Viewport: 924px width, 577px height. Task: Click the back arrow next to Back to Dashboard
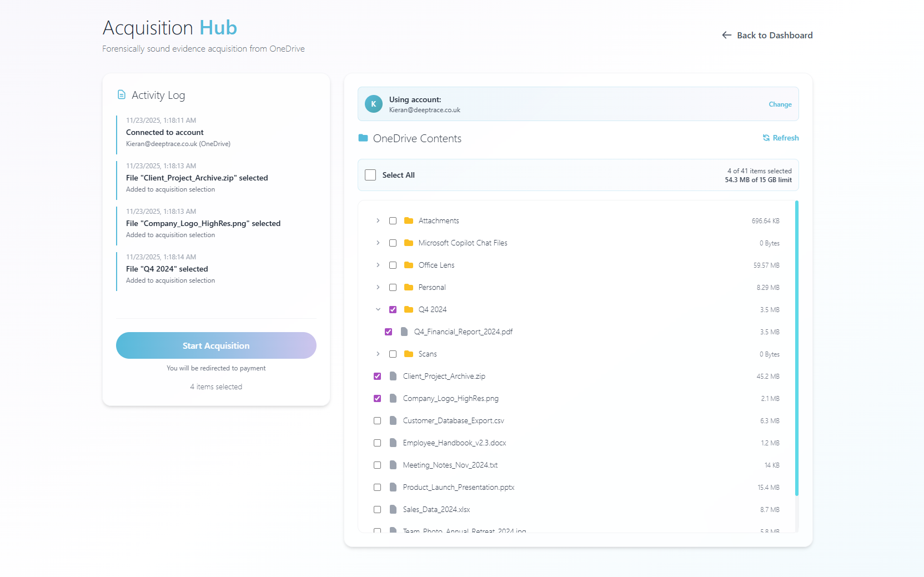(x=726, y=35)
